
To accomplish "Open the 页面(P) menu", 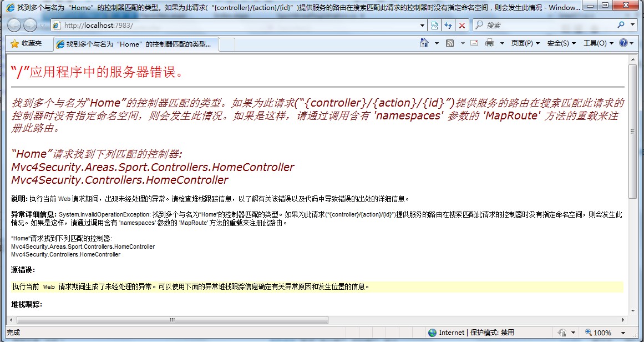I will click(525, 43).
